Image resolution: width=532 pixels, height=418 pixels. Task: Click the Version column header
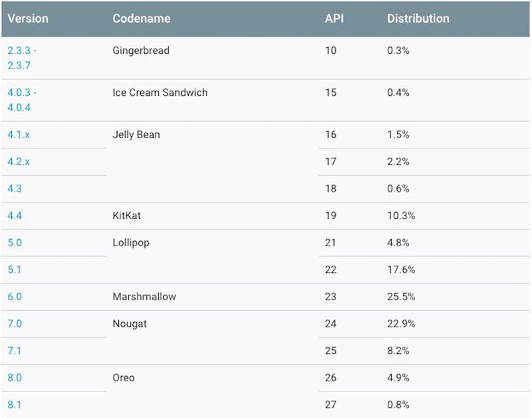28,19
